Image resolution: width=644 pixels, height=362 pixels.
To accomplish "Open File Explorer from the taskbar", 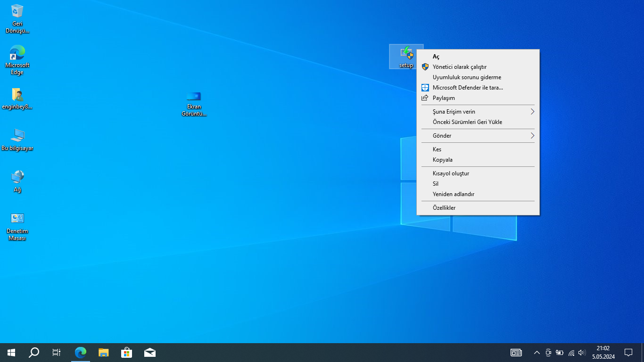I will point(104,353).
